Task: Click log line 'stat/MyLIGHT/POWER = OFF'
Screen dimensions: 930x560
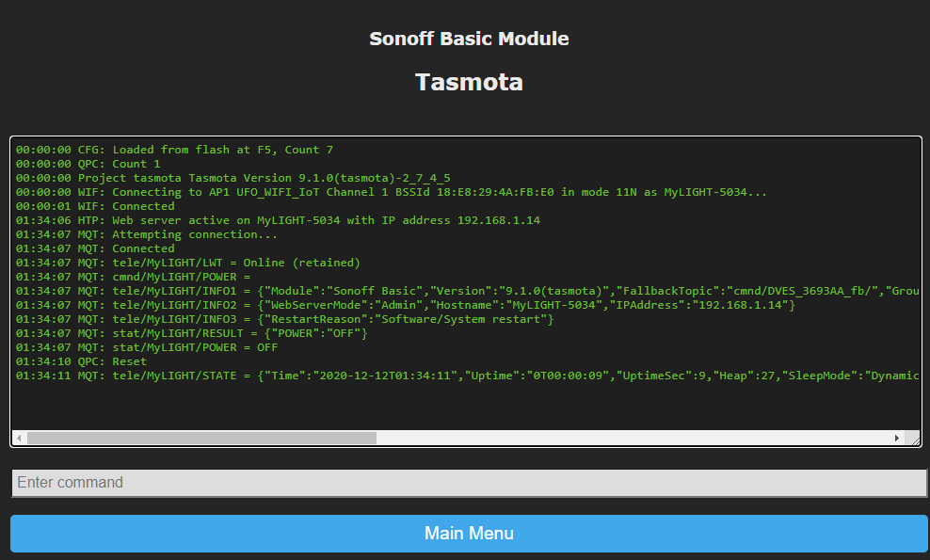Action: 147,347
